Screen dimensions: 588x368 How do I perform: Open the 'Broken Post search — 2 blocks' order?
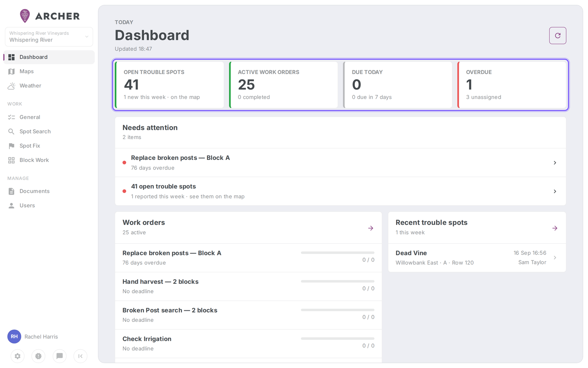click(x=248, y=315)
